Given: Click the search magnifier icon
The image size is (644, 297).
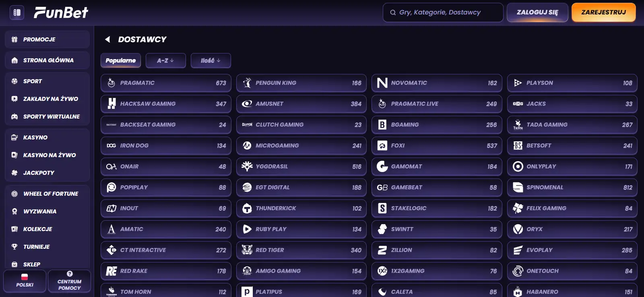Looking at the screenshot, I should click(393, 12).
